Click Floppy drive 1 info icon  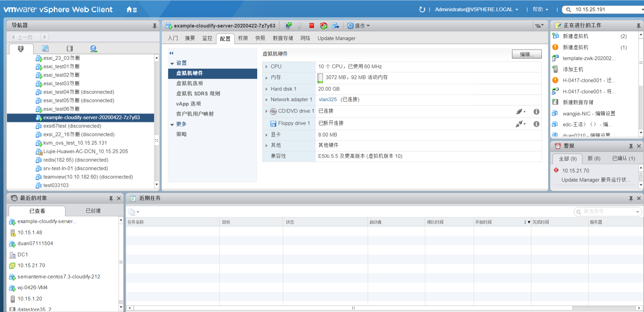tap(536, 124)
